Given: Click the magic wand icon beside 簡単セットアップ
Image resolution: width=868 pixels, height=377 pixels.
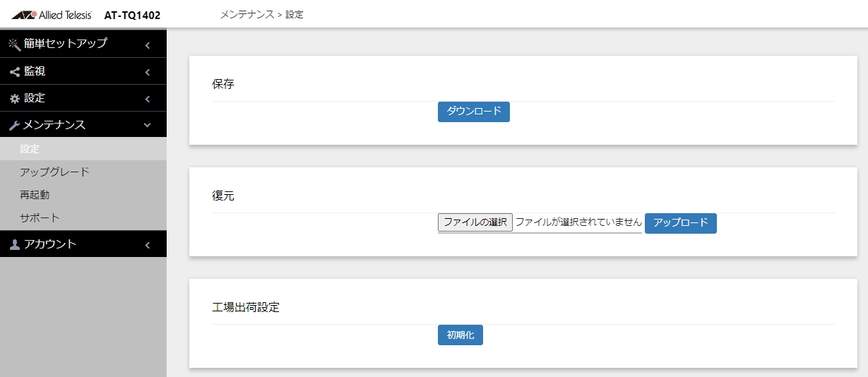Looking at the screenshot, I should [x=14, y=44].
